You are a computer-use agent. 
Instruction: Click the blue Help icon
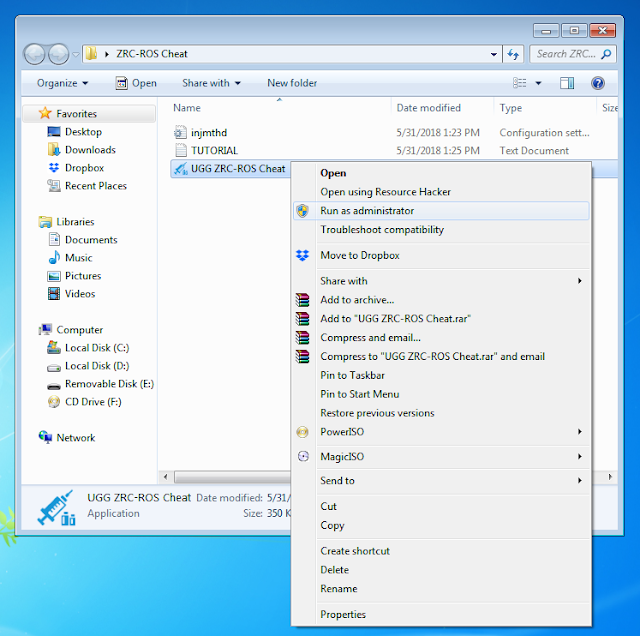point(598,83)
